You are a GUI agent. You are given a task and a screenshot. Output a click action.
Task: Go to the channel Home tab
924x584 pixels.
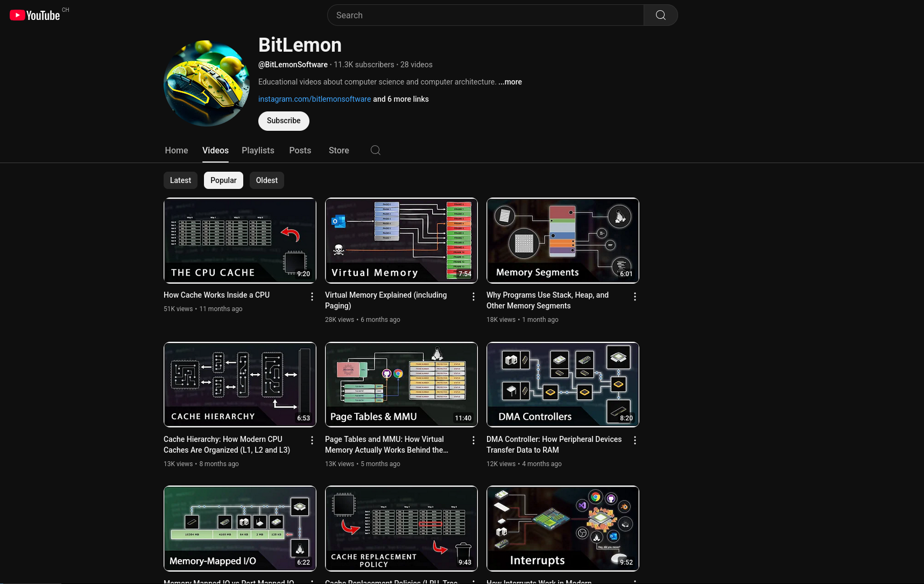pyautogui.click(x=177, y=151)
